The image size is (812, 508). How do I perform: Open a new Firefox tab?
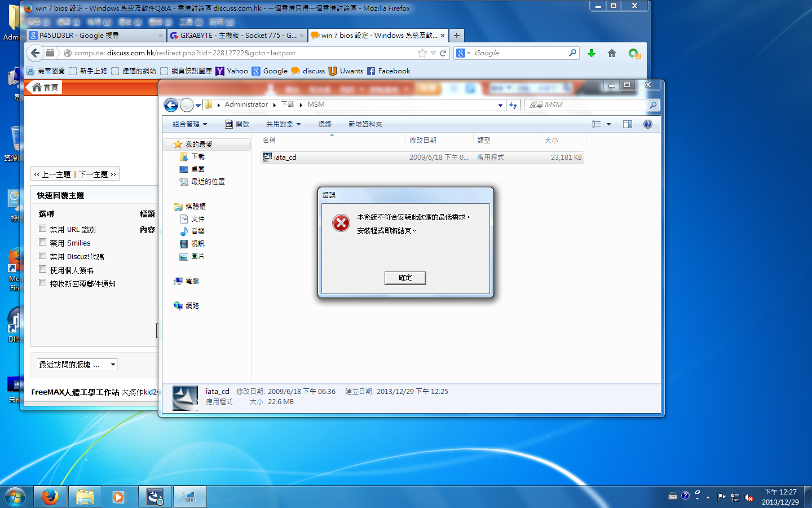[x=457, y=36]
